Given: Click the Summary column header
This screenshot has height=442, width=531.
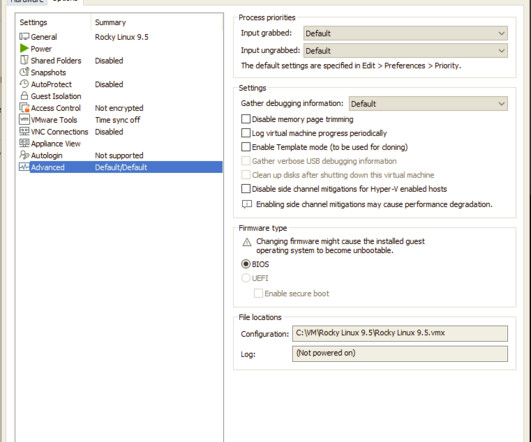Looking at the screenshot, I should 110,22.
